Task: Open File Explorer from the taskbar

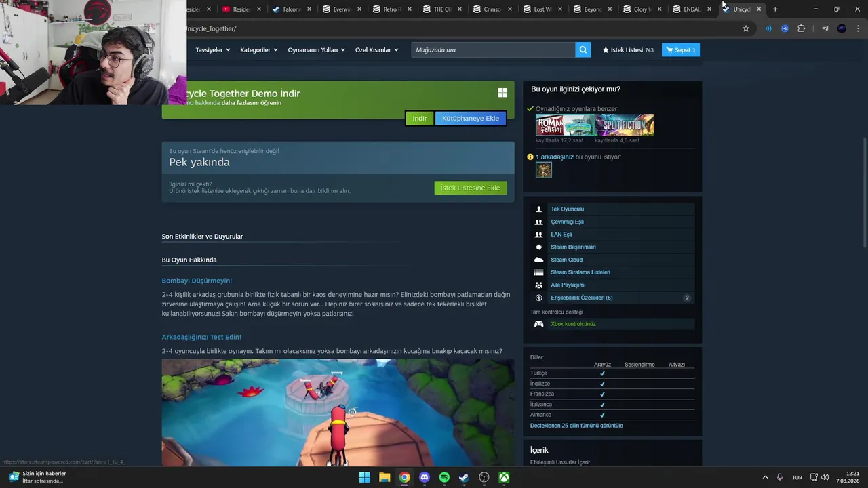Action: pos(384,477)
